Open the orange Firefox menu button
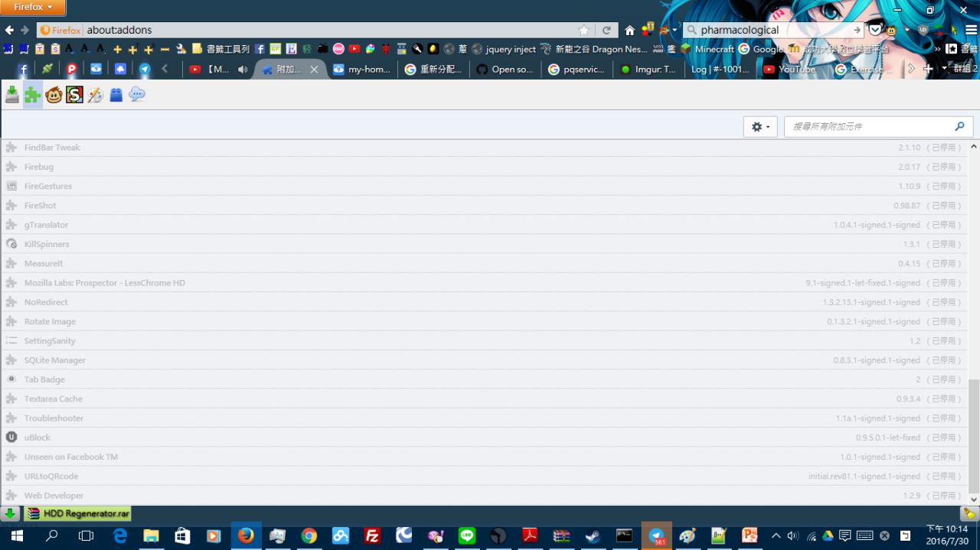Screen dimensions: 980x550 [33, 7]
